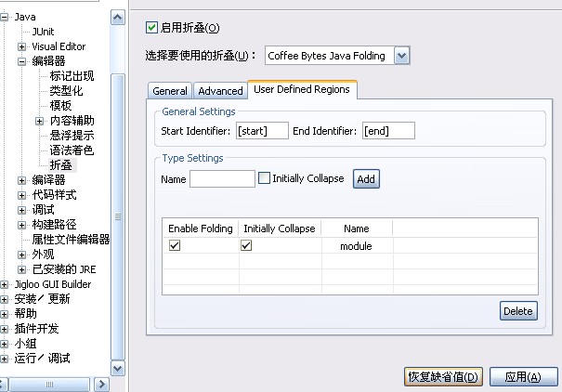Open the Coffee Bytes Java Folding dropdown
The height and width of the screenshot is (392, 562).
(401, 56)
